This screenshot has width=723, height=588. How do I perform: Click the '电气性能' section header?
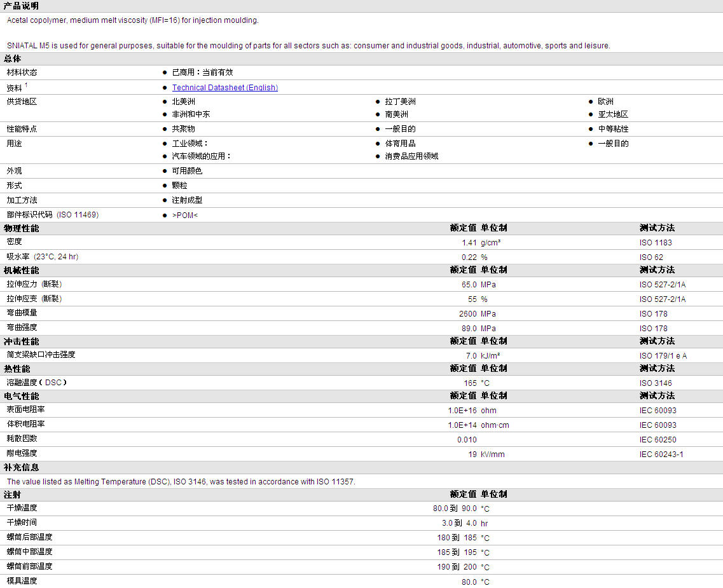pos(21,396)
